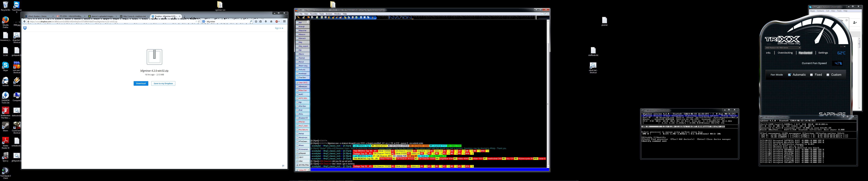Open Adobe Reader XI desktop icon

[5, 143]
